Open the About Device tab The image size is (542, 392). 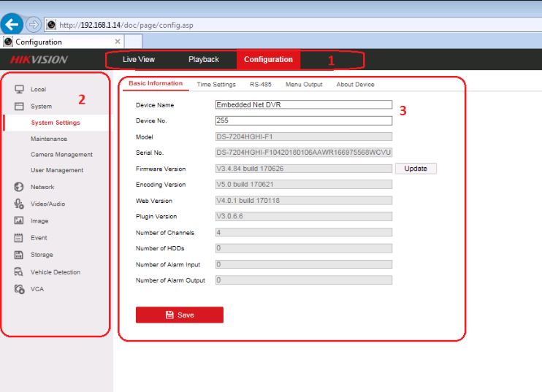point(355,85)
